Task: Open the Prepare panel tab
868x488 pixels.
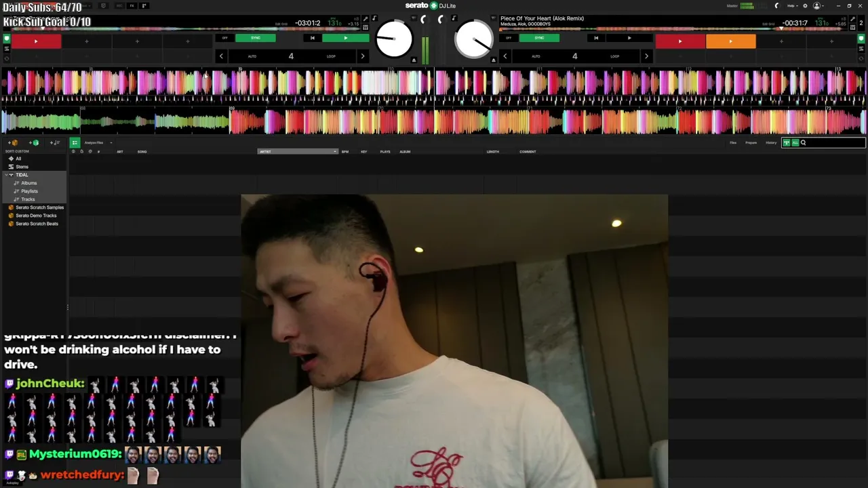Action: (x=751, y=142)
